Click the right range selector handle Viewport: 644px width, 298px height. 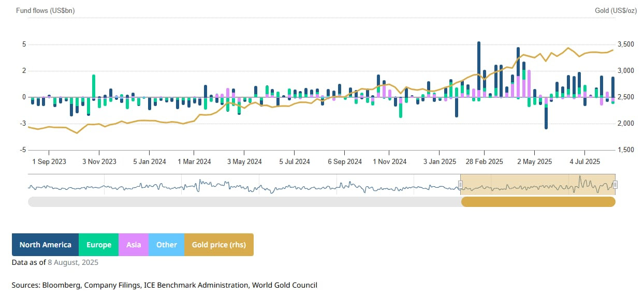(x=615, y=185)
